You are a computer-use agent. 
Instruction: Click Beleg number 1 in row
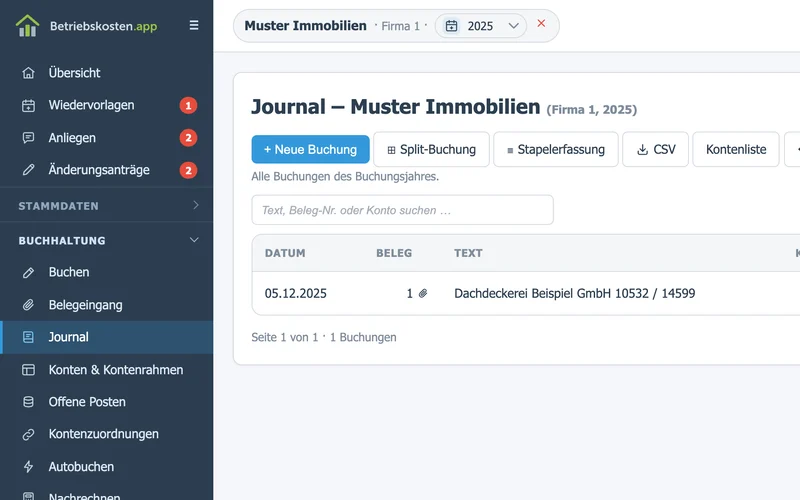pyautogui.click(x=409, y=293)
